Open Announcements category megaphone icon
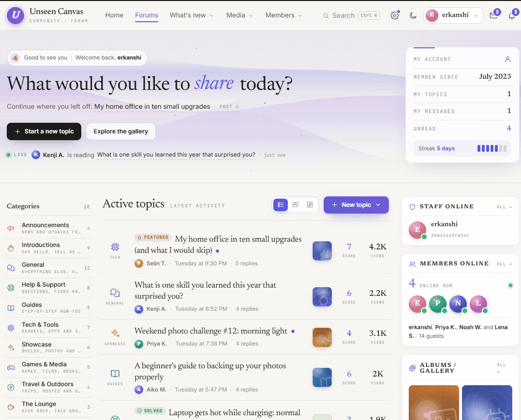 click(11, 229)
